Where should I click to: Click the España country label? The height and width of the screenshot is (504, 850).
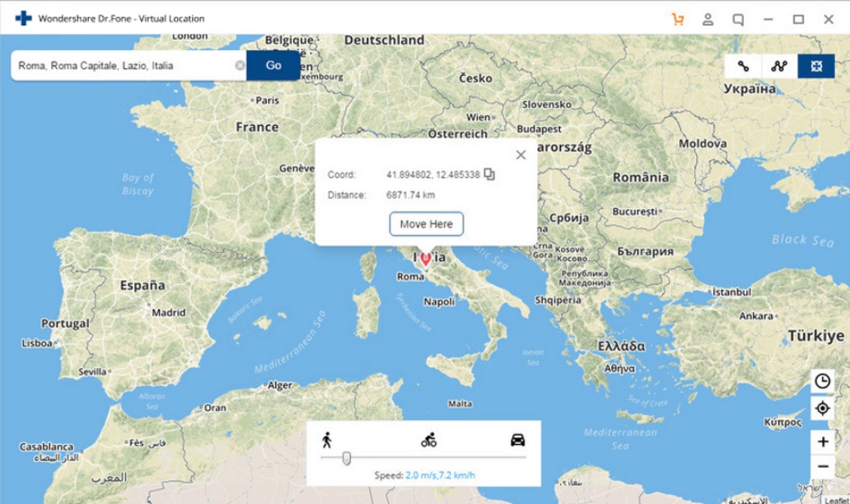click(142, 285)
